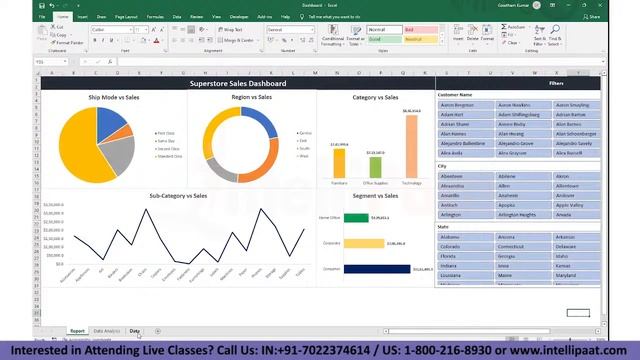Click the Paste clipboard icon
Viewport: 640px width, 360px height.
click(42, 31)
